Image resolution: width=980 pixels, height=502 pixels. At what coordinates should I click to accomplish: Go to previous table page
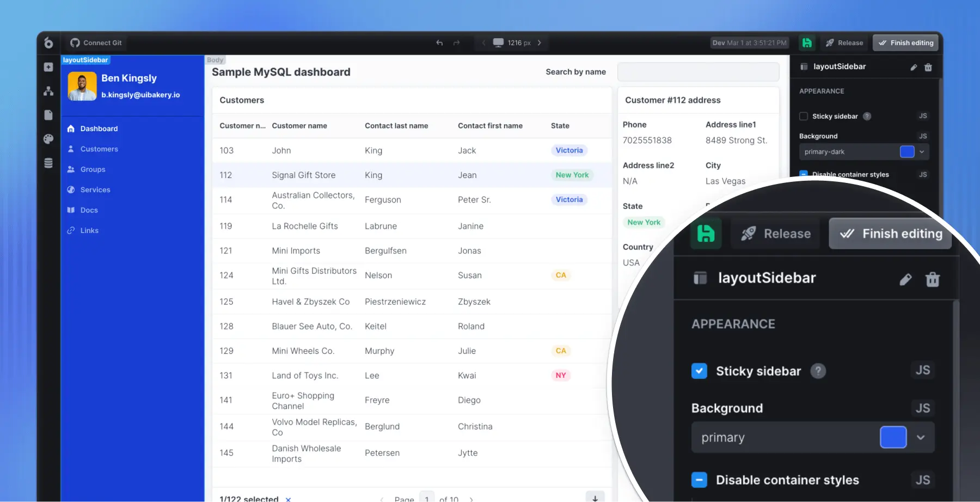[382, 499]
